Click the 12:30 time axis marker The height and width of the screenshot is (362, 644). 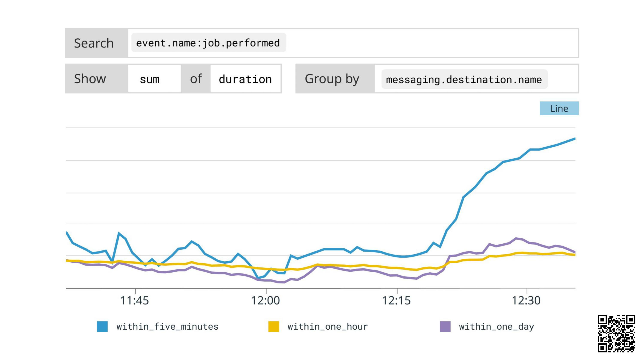point(526,300)
